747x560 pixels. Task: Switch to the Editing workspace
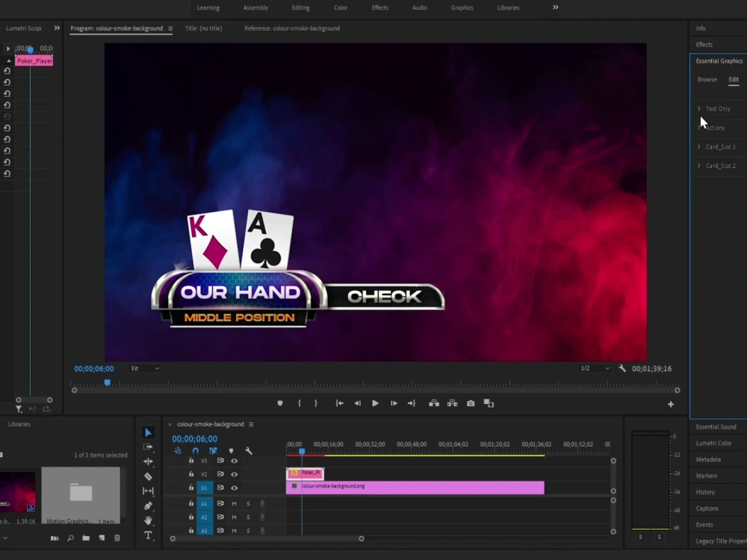coord(300,7)
